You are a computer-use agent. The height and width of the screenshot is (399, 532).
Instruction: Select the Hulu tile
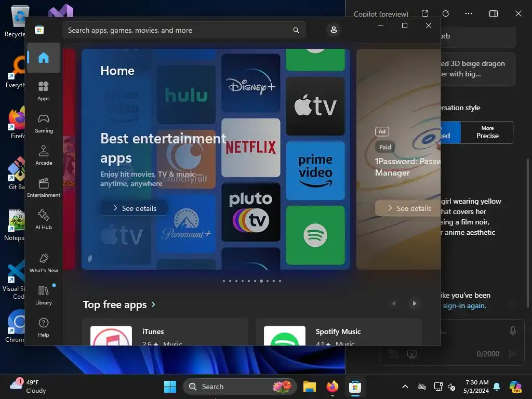point(186,95)
